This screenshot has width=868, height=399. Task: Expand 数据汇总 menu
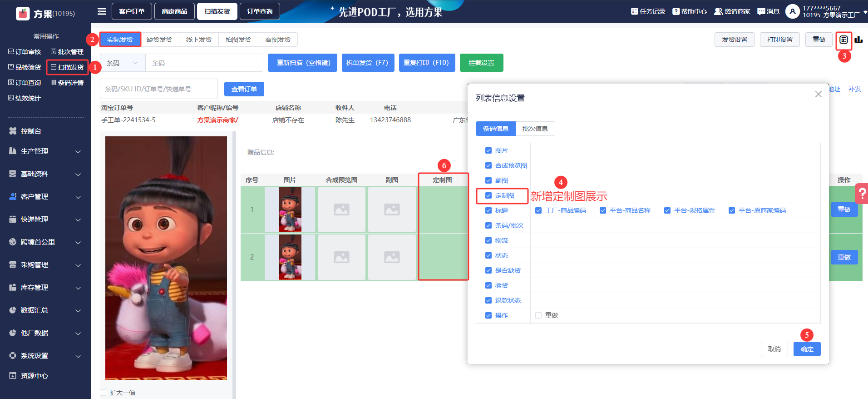point(45,310)
